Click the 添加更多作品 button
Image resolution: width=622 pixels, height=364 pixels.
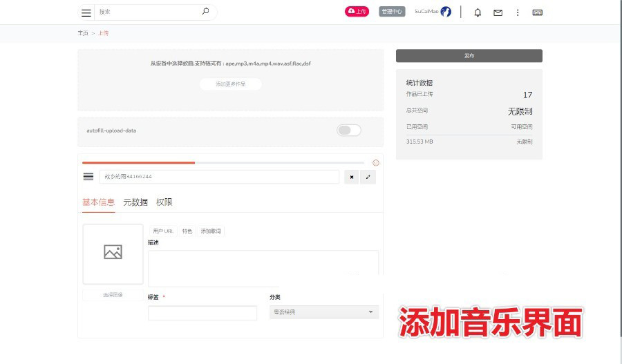coord(230,84)
